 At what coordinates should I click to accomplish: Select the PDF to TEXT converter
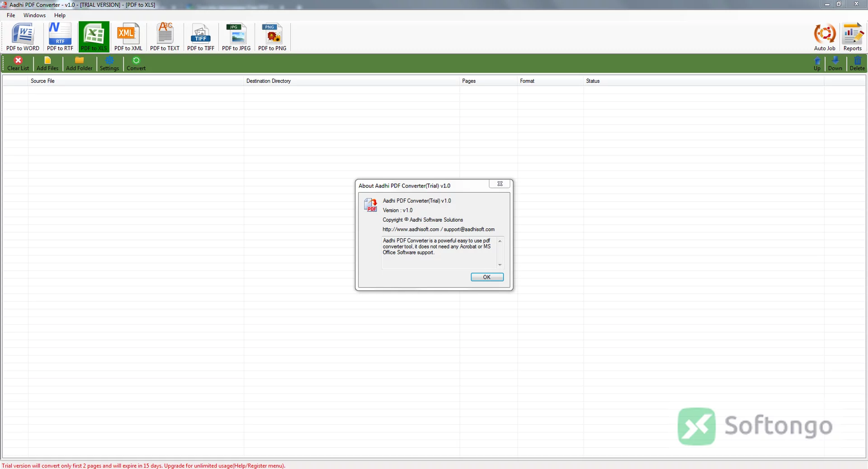[x=165, y=37]
